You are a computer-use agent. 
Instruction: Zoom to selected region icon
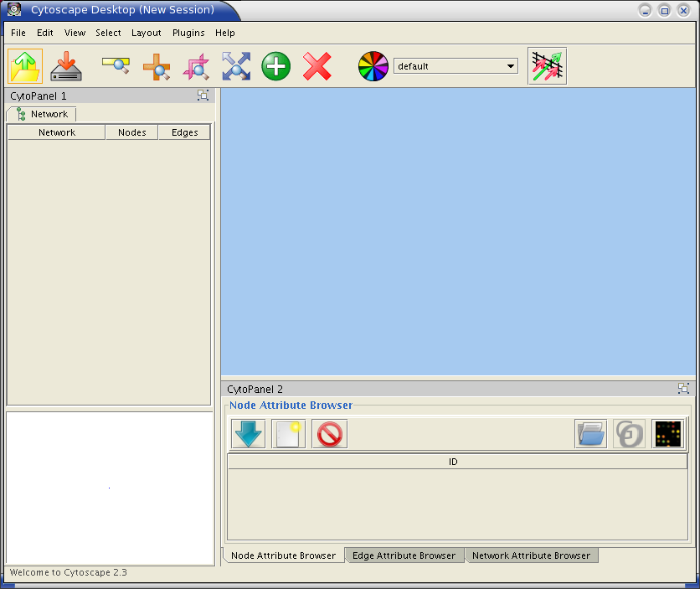[x=196, y=66]
